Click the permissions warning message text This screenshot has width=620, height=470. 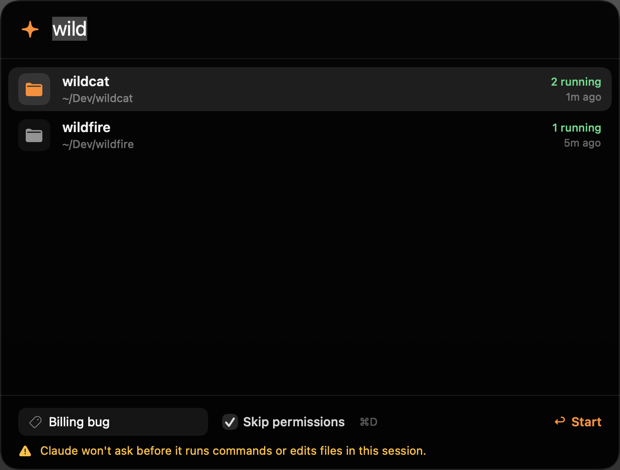tap(233, 451)
